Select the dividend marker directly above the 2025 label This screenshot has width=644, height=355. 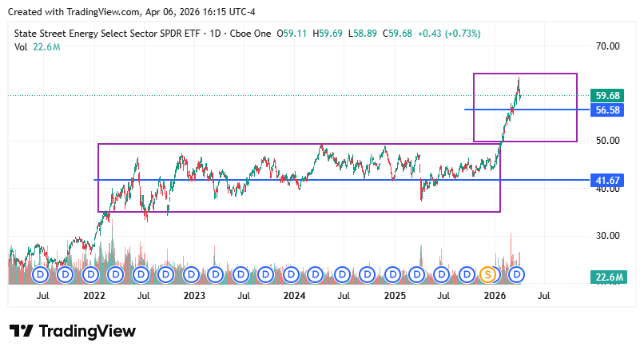392,274
